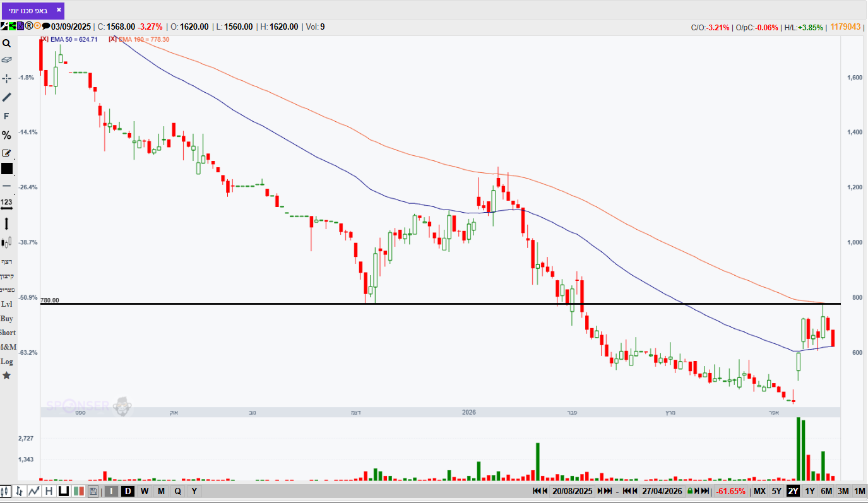This screenshot has width=868, height=503.
Task: Jump start date to earliest
Action: (537, 491)
